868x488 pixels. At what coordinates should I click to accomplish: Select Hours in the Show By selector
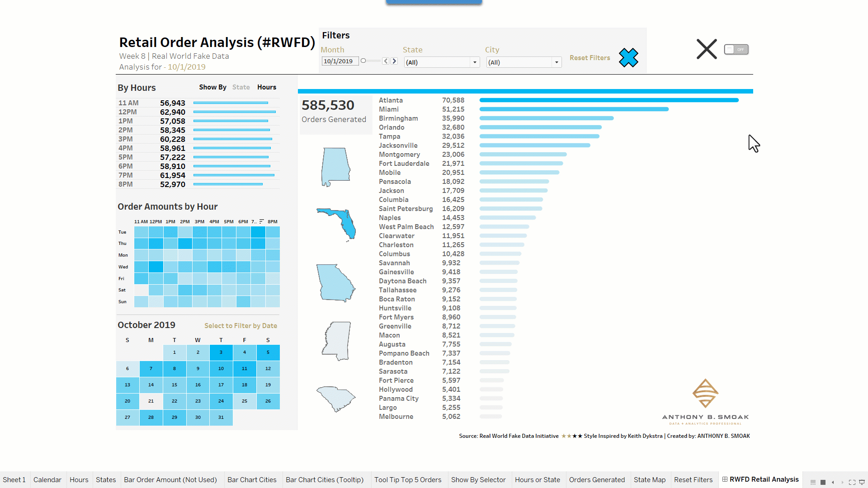pos(266,87)
